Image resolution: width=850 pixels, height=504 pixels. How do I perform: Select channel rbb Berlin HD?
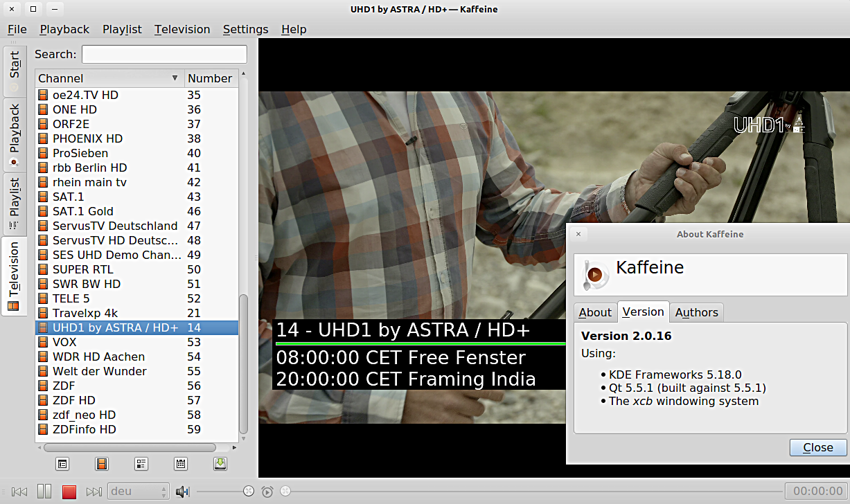[x=136, y=168]
